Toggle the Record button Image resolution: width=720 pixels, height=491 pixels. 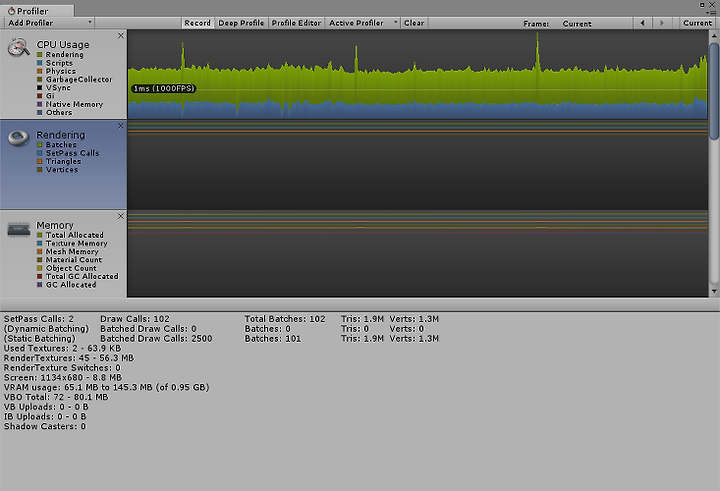pyautogui.click(x=197, y=23)
